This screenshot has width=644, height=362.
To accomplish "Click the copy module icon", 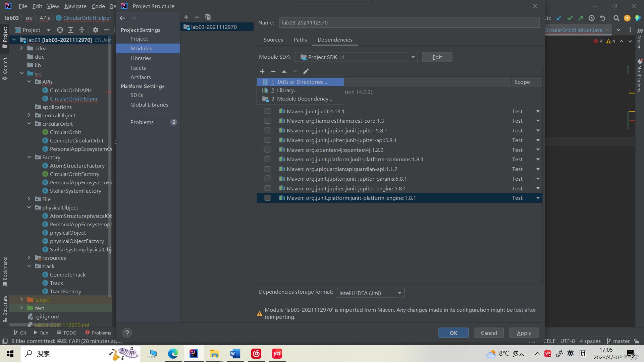I will pos(208,17).
